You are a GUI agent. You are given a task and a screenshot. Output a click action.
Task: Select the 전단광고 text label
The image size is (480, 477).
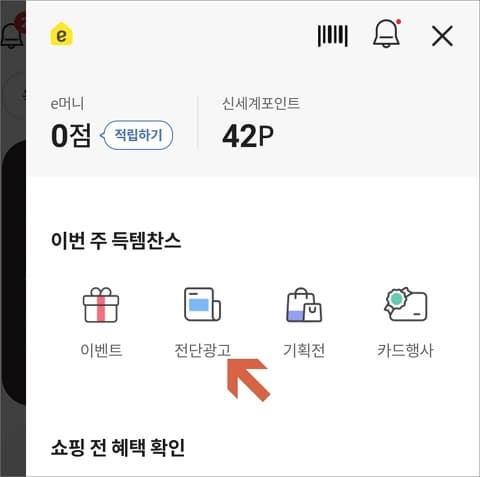(x=203, y=350)
